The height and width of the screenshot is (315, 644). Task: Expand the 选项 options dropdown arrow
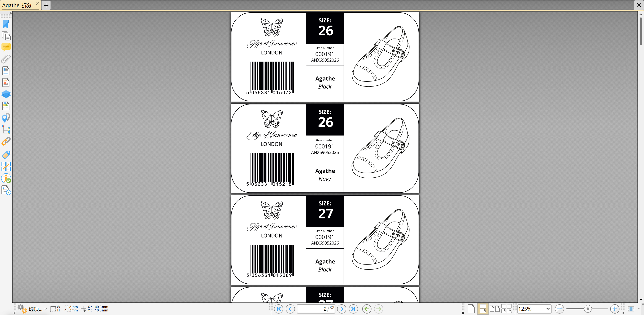(x=45, y=309)
